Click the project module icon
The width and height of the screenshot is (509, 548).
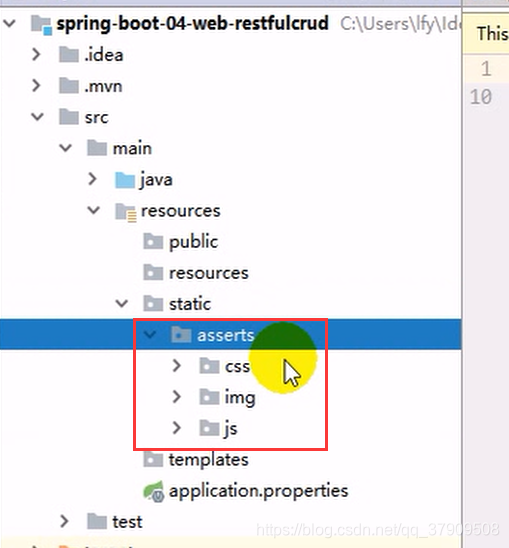pyautogui.click(x=41, y=25)
